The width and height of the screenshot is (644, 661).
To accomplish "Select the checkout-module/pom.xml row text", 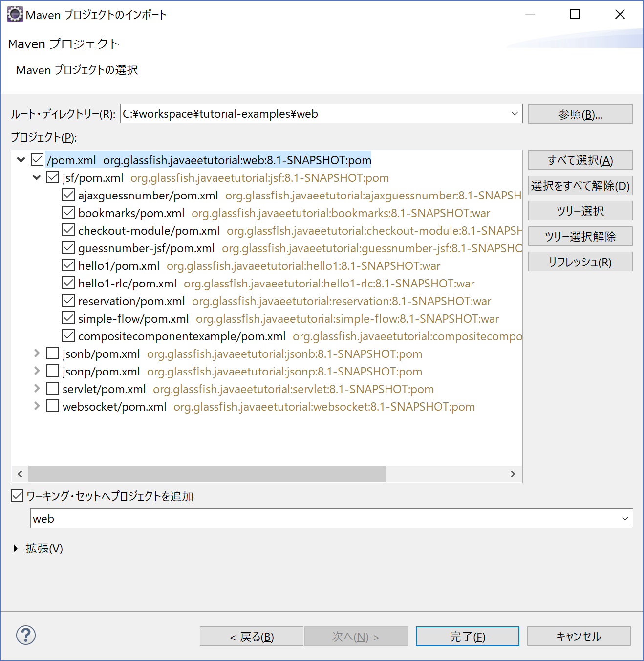I will [x=300, y=230].
